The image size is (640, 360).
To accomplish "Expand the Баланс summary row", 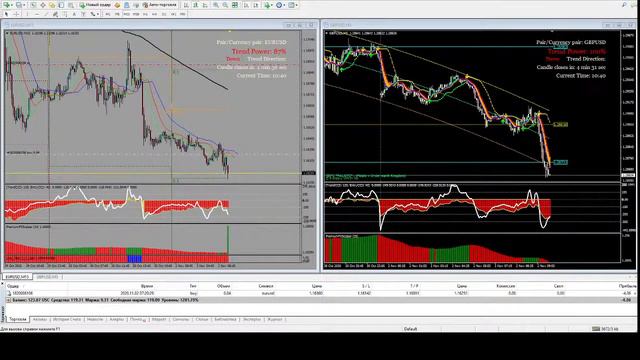I will (8, 300).
